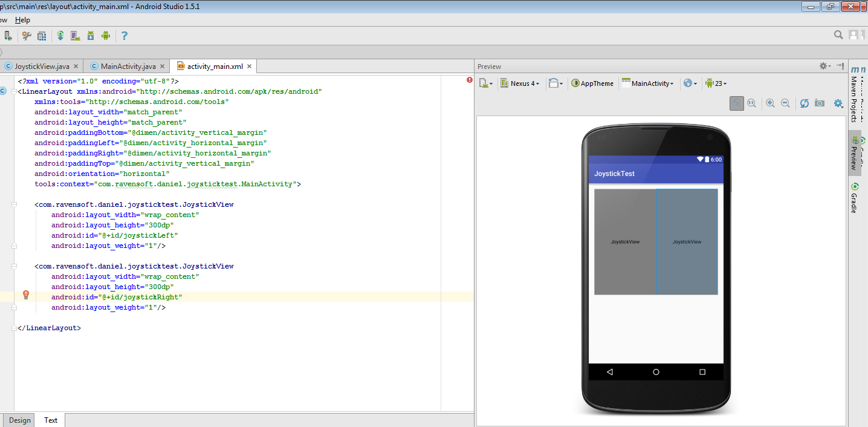The width and height of the screenshot is (868, 427).
Task: Collapse the first JoystickView element fold arrow
Action: [x=13, y=204]
